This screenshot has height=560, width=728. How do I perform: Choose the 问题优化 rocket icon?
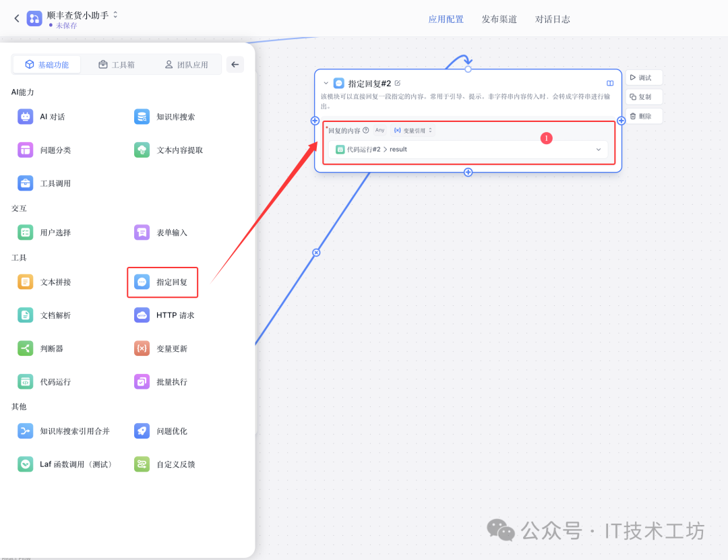[142, 431]
